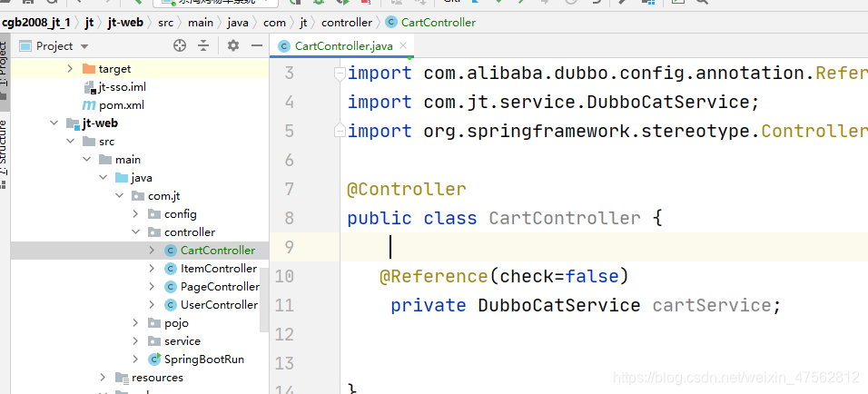Expand the target folder
The width and height of the screenshot is (868, 394).
point(70,69)
